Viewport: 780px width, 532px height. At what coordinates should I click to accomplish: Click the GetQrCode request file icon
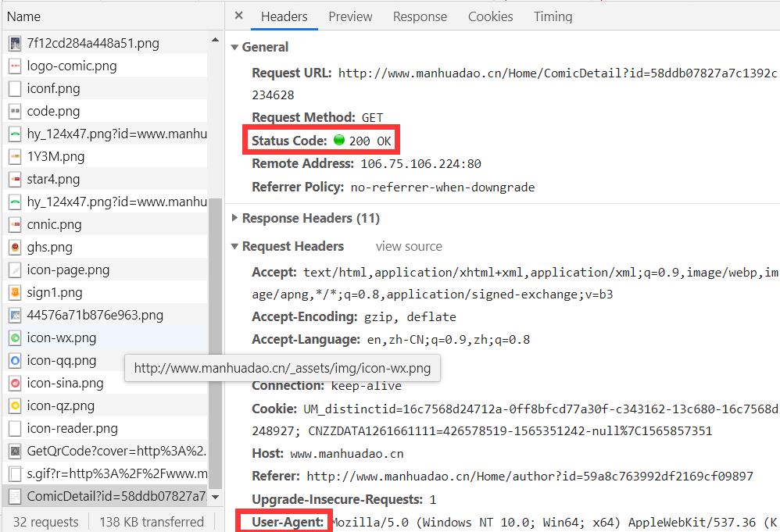coord(15,451)
